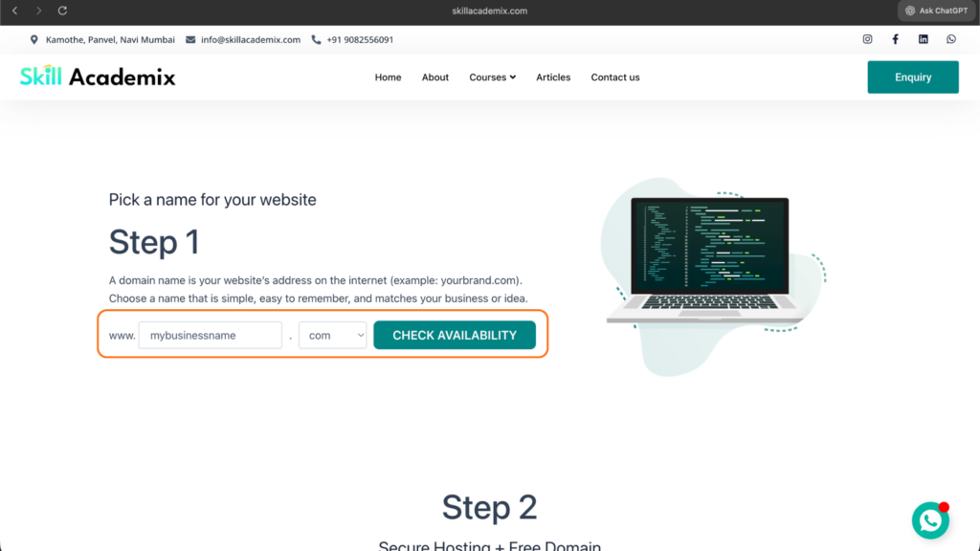The height and width of the screenshot is (551, 980).
Task: Click the browser forward arrow
Action: pyautogui.click(x=38, y=11)
